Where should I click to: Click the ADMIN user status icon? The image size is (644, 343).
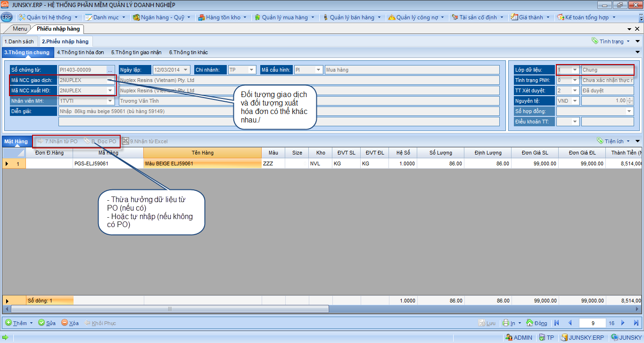tap(519, 337)
